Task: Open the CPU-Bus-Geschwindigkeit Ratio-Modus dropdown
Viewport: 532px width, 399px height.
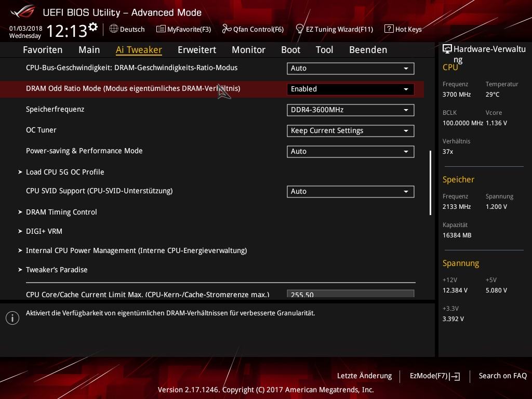Action: 351,68
